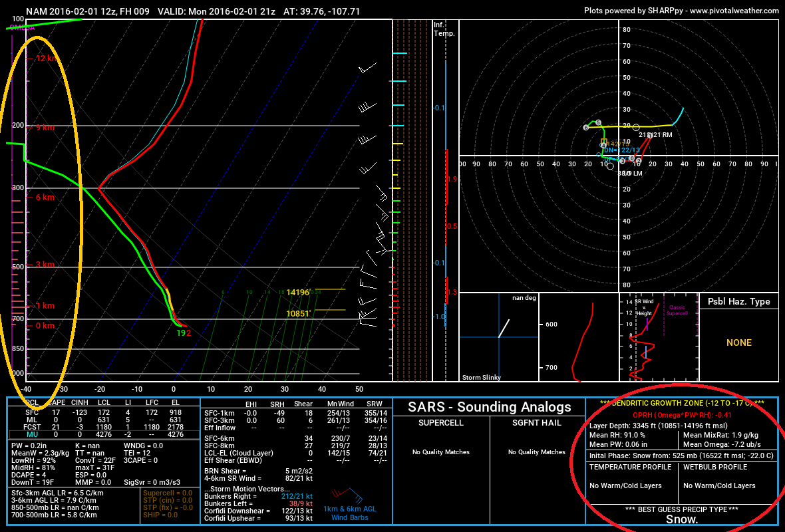Click the '3 km' height label
The height and width of the screenshot is (532, 785).
(x=45, y=264)
